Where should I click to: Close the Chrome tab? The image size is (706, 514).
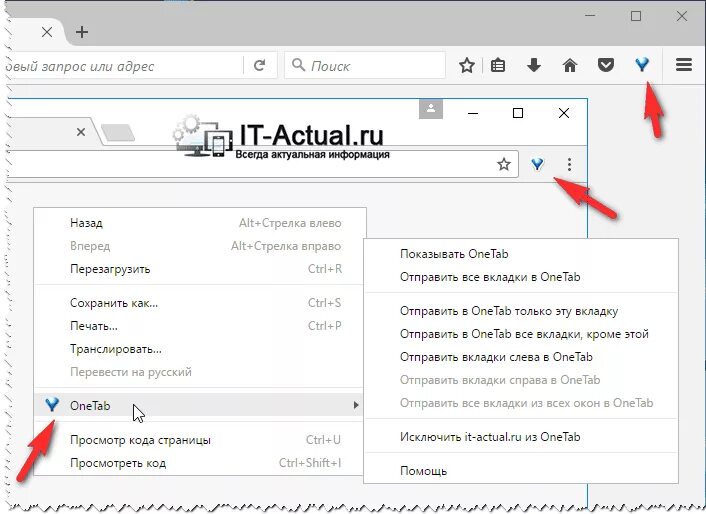click(x=81, y=132)
